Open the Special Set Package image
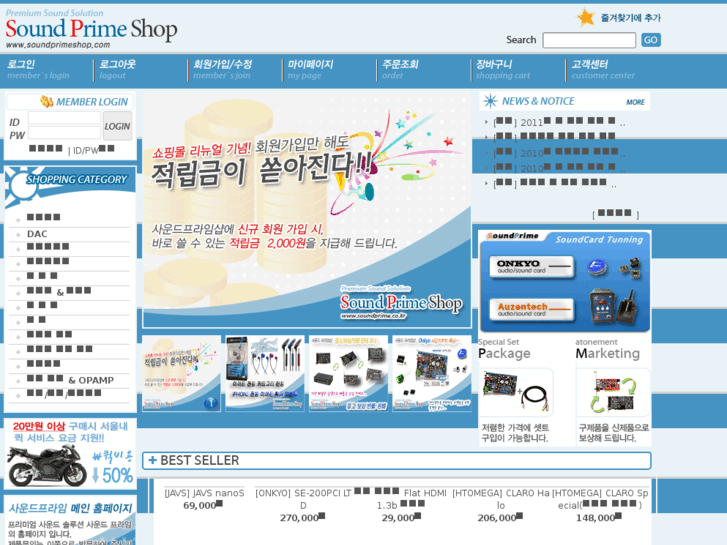 point(516,392)
